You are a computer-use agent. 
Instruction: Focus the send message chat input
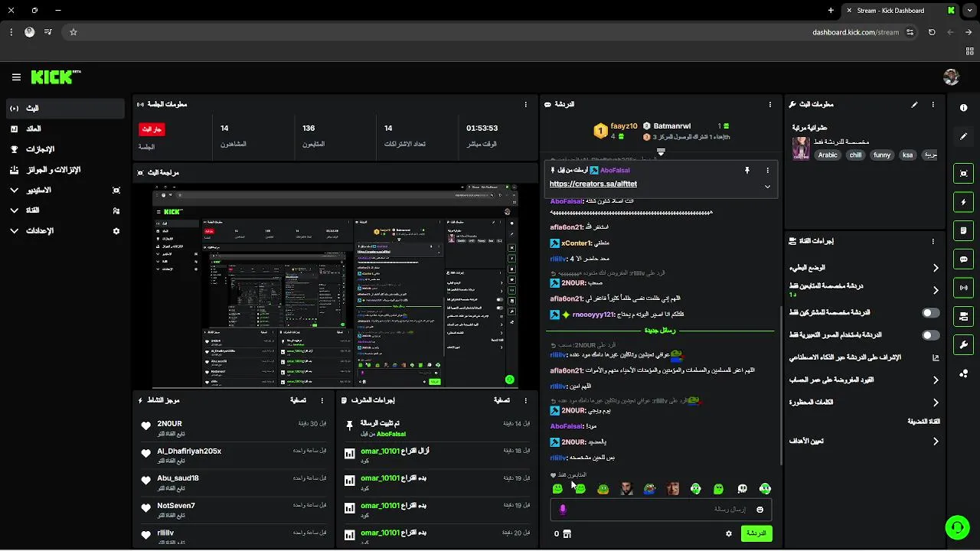[x=661, y=510]
